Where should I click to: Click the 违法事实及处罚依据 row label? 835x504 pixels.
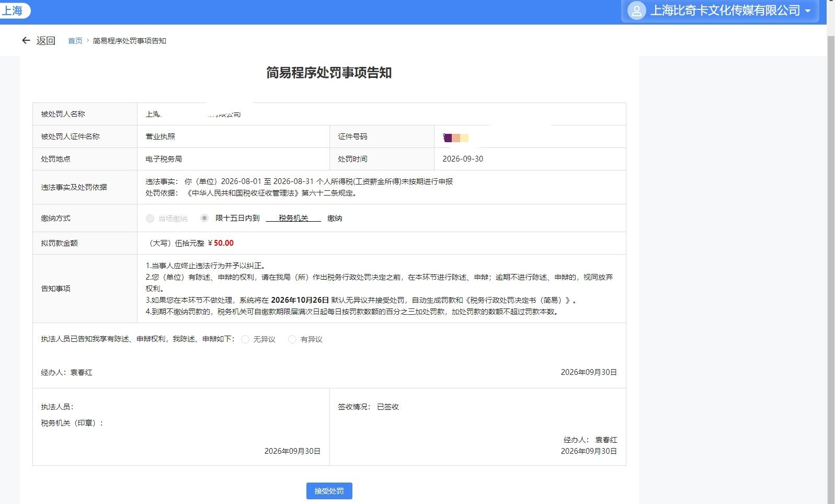tap(74, 187)
